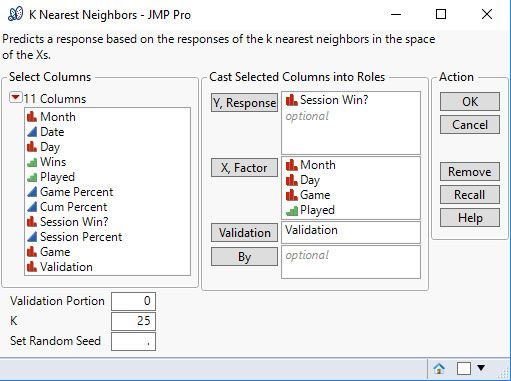Click the empty optional By role box
This screenshot has width=511, height=381.
click(x=351, y=262)
